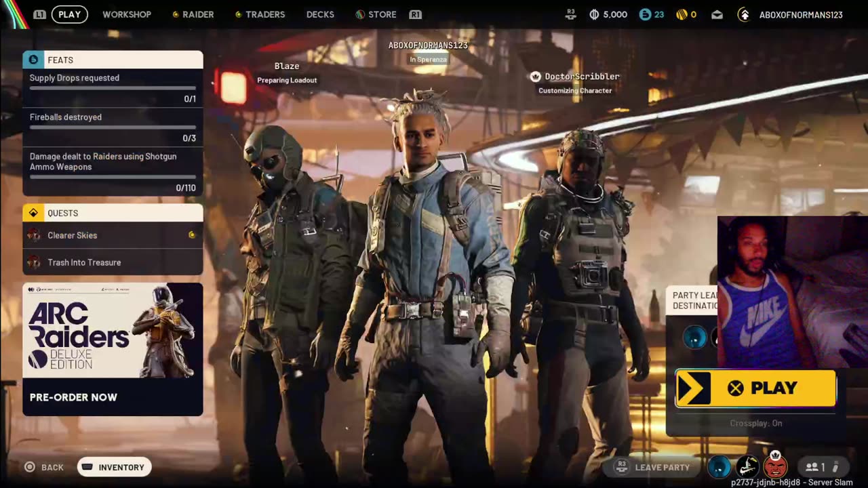Click the 'Customizing Character' status text

(x=575, y=91)
